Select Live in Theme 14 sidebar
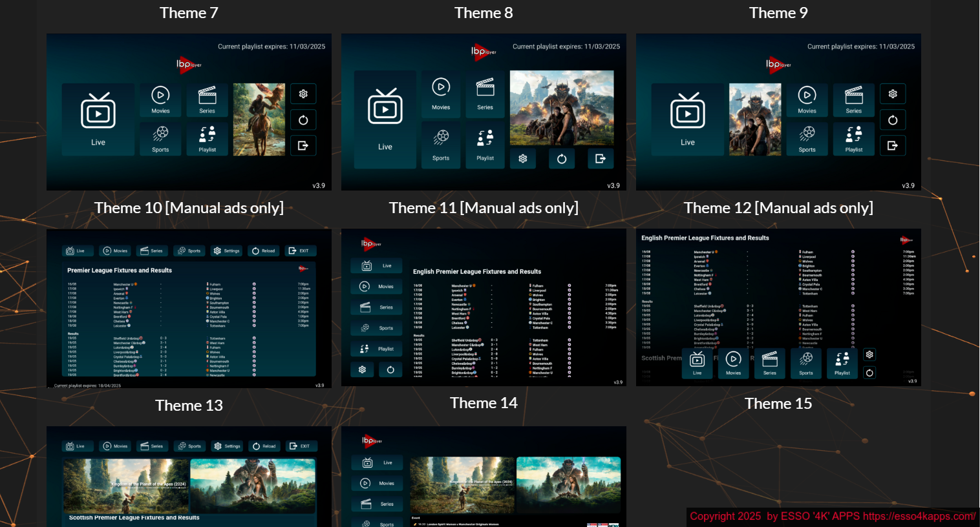Screen dimensions: 980x527 point(378,462)
